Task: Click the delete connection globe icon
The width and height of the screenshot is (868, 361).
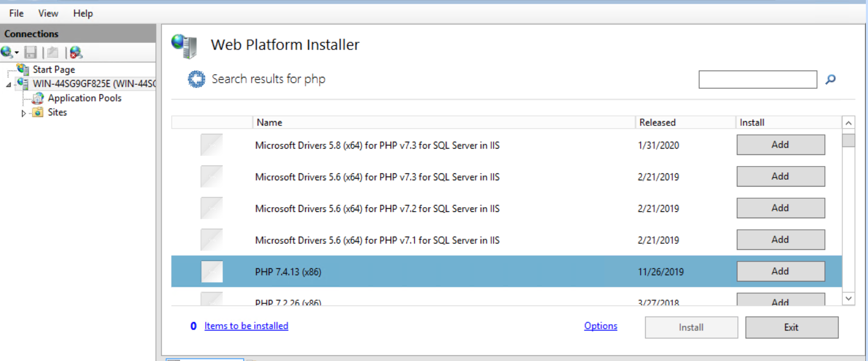Action: (x=76, y=52)
